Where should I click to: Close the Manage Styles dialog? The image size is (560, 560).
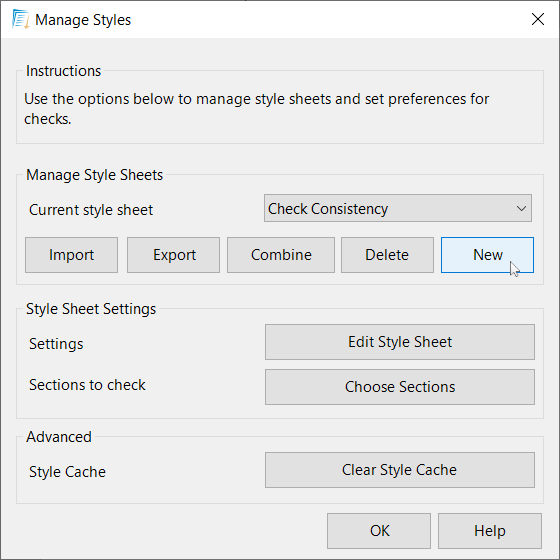pyautogui.click(x=538, y=19)
